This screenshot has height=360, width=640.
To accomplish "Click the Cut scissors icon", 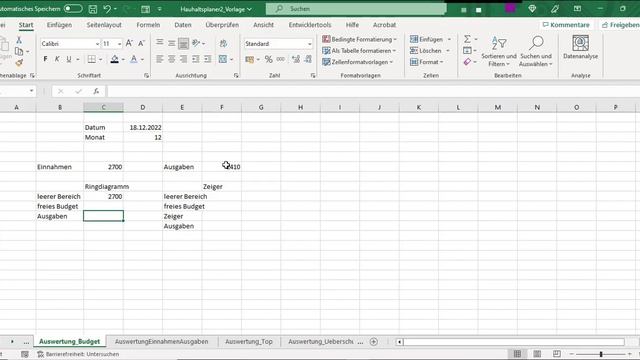I will pyautogui.click(x=19, y=40).
